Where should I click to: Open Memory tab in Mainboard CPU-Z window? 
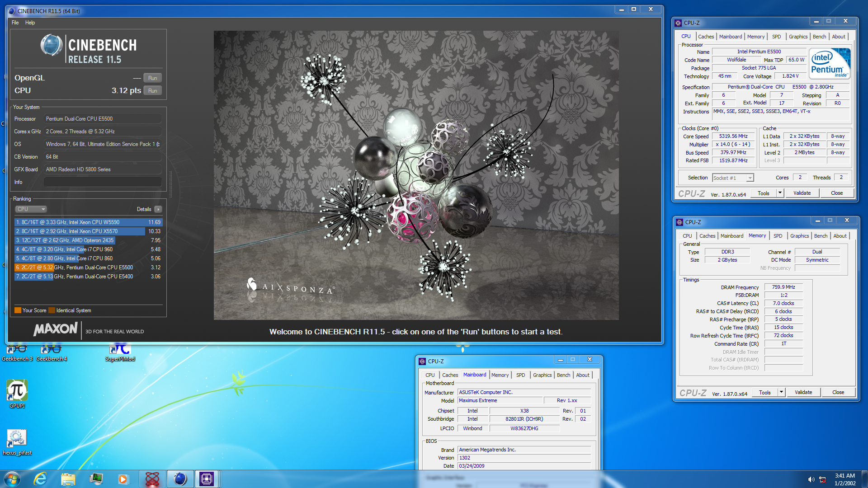click(500, 375)
